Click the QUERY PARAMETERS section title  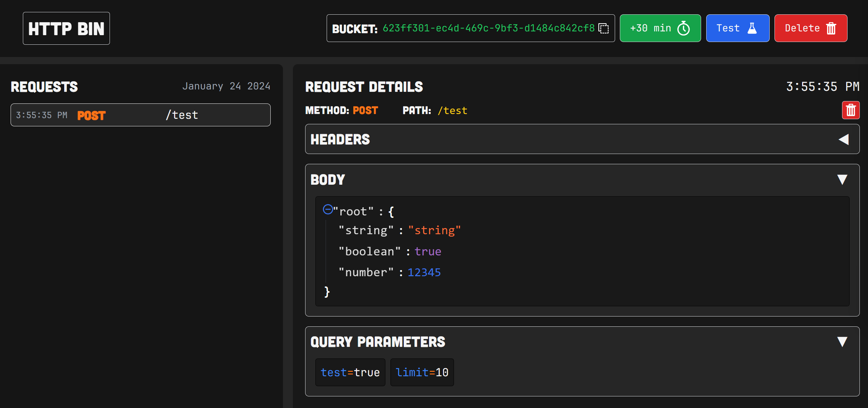pyautogui.click(x=378, y=342)
